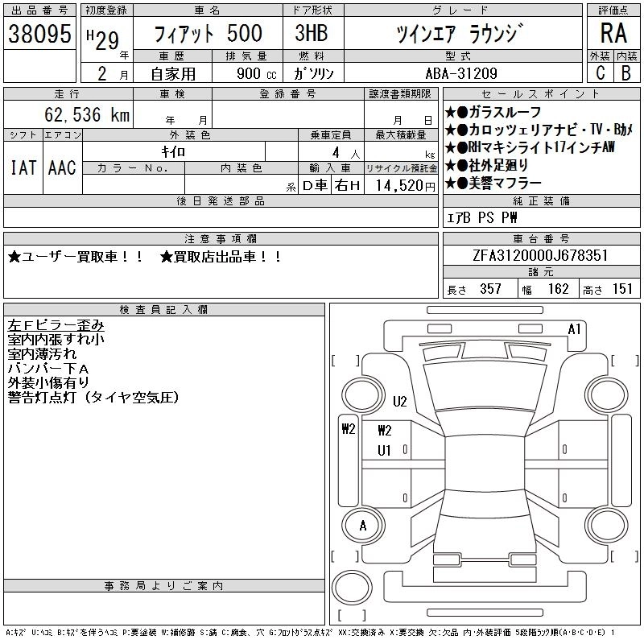Select sales point ガラスルーフ
644x644 pixels.
click(493, 112)
